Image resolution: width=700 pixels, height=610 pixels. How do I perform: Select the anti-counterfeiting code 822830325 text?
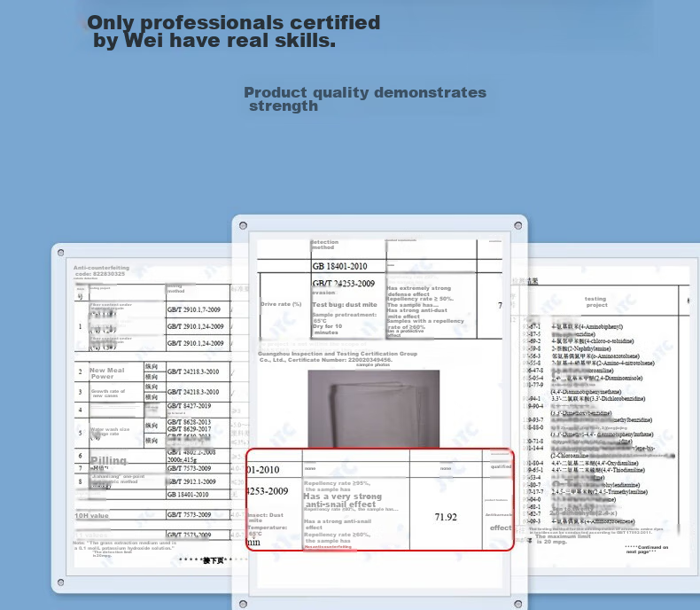(x=101, y=270)
